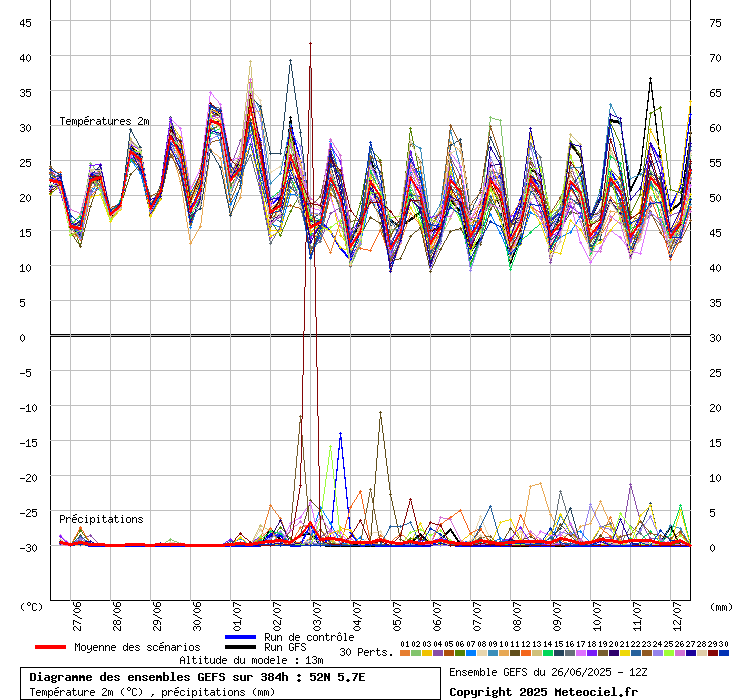
Task: Click the 01/07 date label
Action: coord(237,616)
